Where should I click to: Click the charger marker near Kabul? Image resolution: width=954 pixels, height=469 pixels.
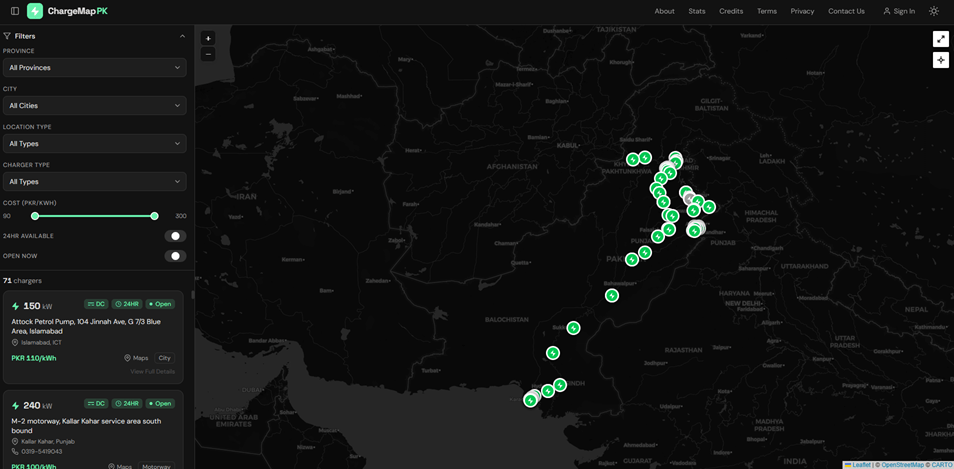point(633,160)
